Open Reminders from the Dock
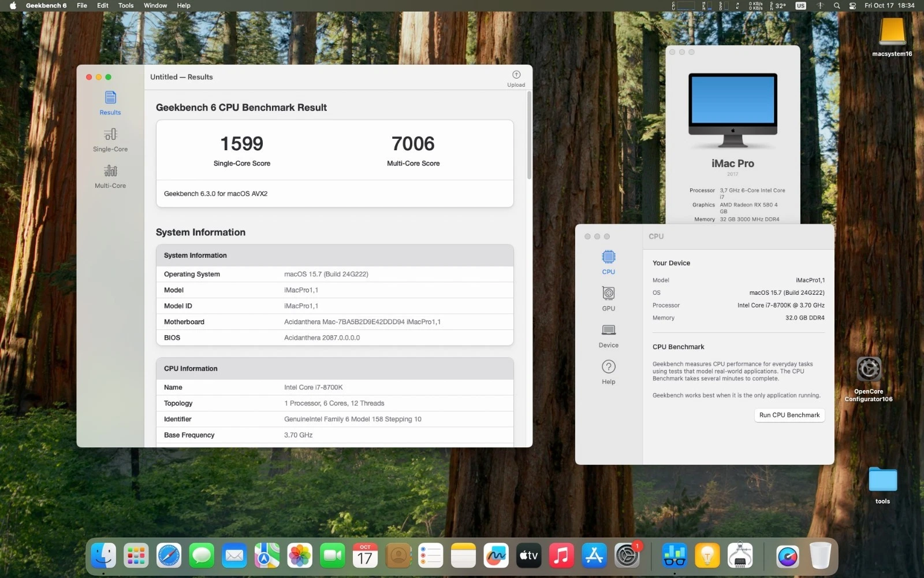This screenshot has height=578, width=924. [x=431, y=556]
